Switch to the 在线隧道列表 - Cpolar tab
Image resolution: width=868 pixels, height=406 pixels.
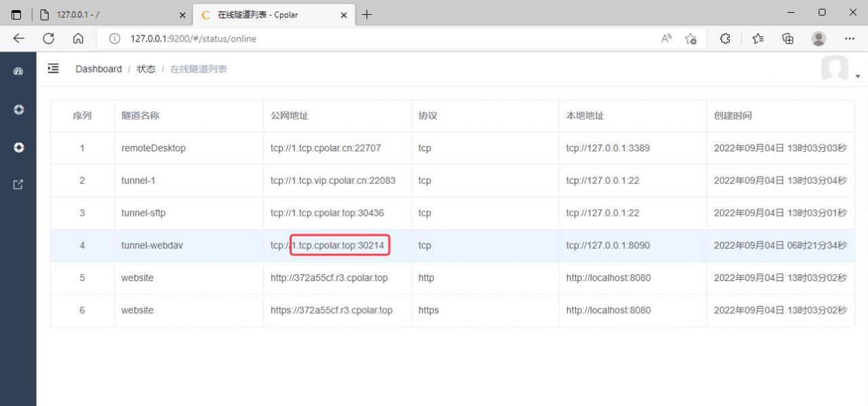[x=273, y=14]
